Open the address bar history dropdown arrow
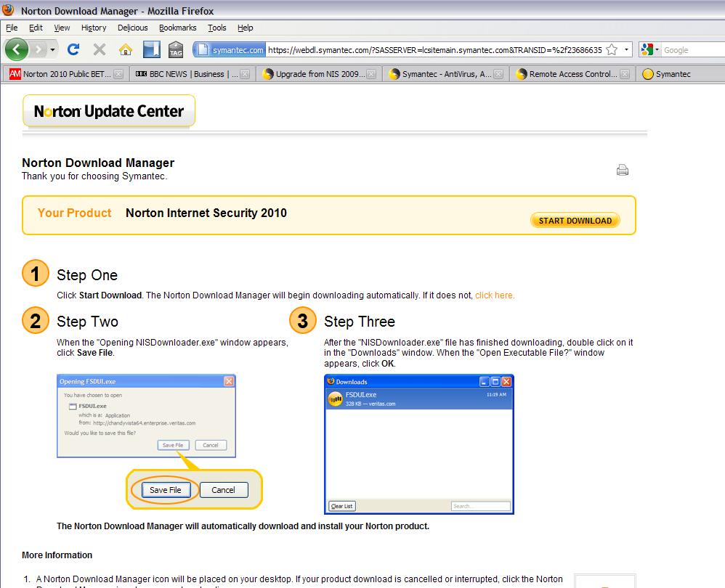This screenshot has width=725, height=588. (x=626, y=49)
